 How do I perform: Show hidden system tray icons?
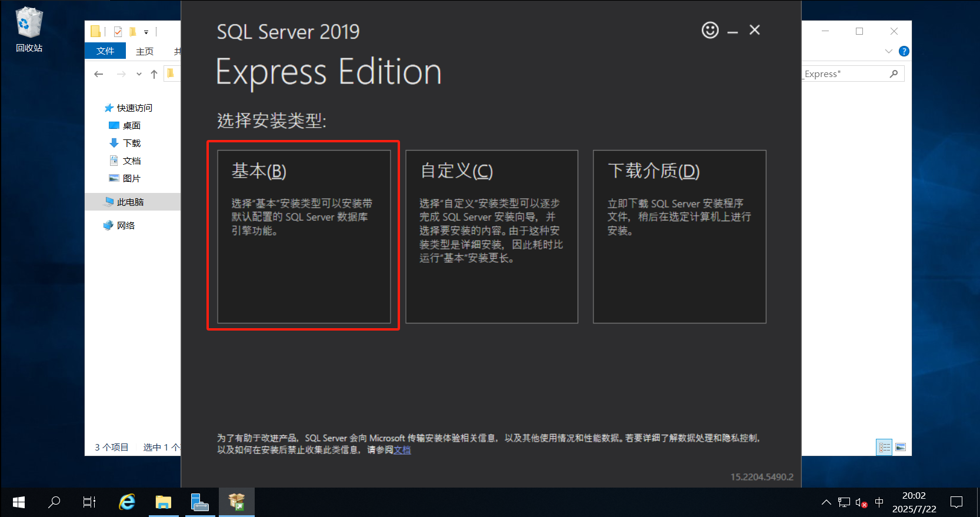pyautogui.click(x=826, y=502)
